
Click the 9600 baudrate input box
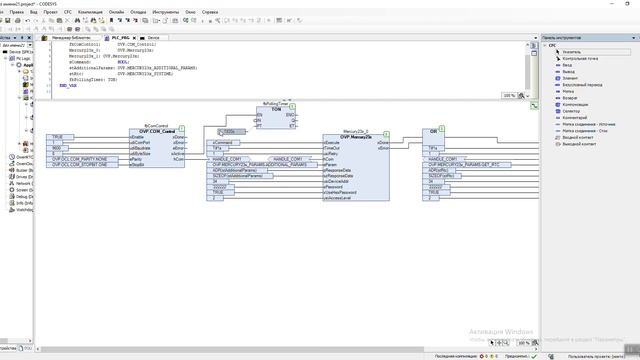click(x=57, y=148)
